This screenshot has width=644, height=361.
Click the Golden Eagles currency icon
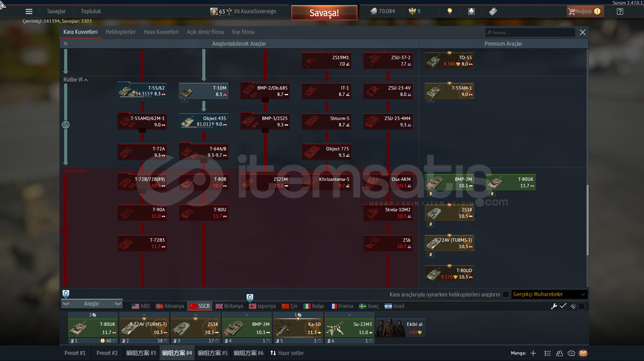pyautogui.click(x=412, y=11)
